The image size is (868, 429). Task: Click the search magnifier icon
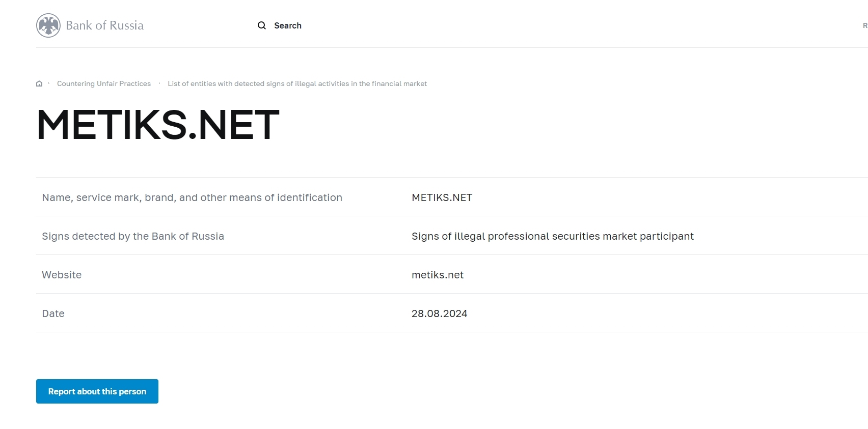tap(262, 25)
